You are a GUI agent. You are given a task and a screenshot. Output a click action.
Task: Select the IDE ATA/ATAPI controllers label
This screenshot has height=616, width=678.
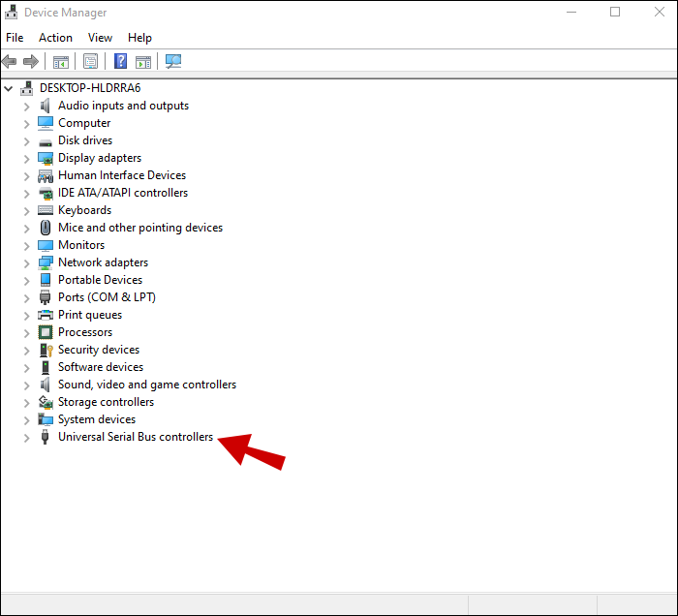(x=123, y=193)
